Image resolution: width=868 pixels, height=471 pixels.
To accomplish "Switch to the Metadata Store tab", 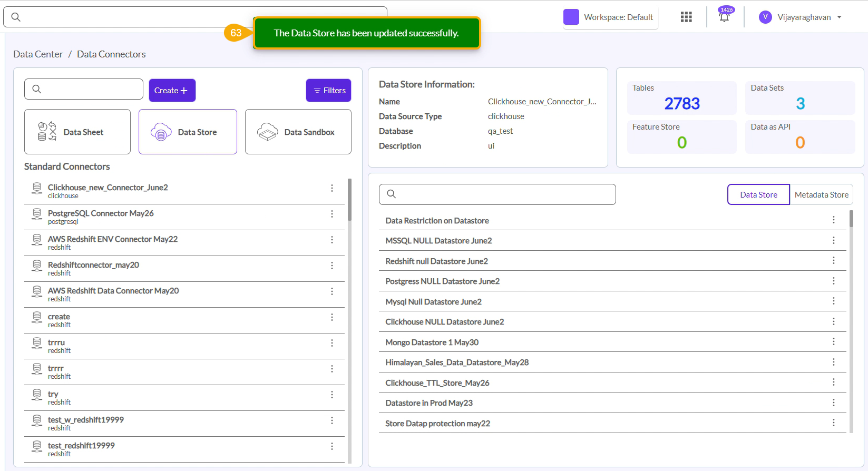I will coord(821,194).
